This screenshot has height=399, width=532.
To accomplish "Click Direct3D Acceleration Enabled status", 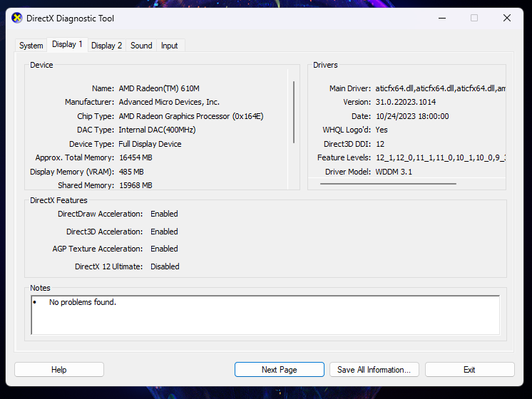I will pyautogui.click(x=164, y=232).
